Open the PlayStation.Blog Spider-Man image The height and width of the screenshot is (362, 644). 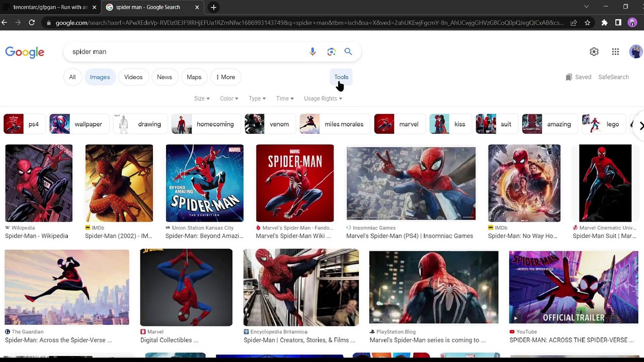click(x=434, y=287)
